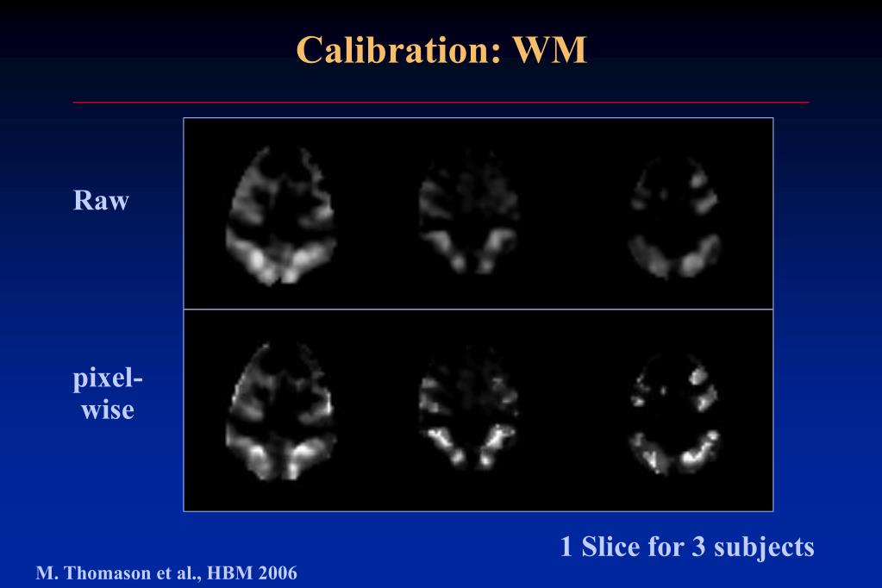882x588 pixels.
Task: Select the third subject's Raw brain image
Action: click(674, 218)
